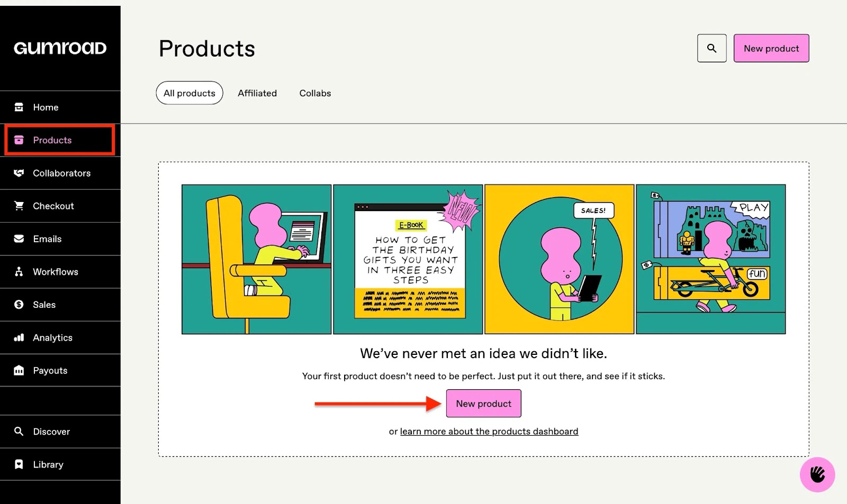Open the waving hand help widget
847x504 pixels.
(817, 474)
